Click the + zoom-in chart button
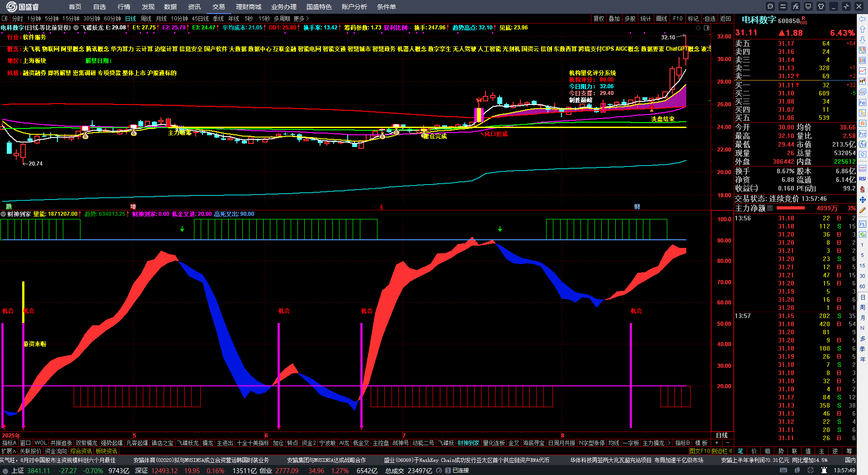Image resolution: width=868 pixels, height=475 pixels. 717,443
